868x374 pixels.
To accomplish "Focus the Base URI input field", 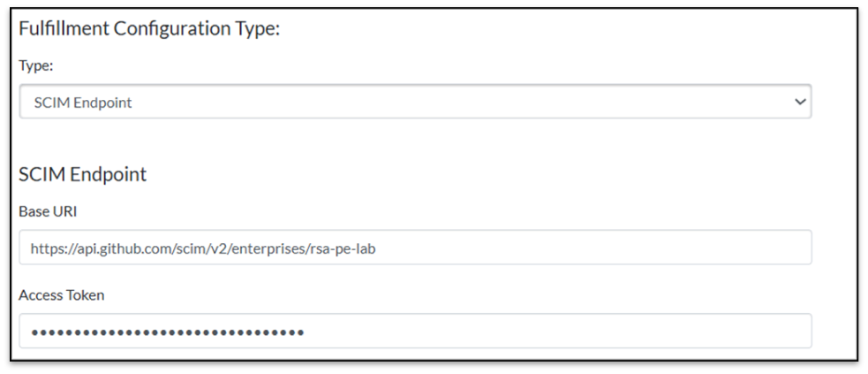I will pyautogui.click(x=415, y=248).
